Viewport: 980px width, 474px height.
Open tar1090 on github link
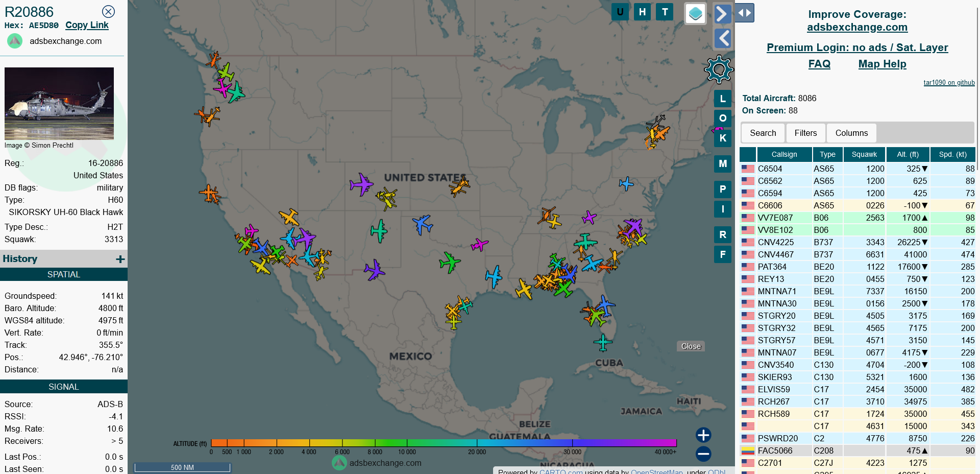coord(949,82)
